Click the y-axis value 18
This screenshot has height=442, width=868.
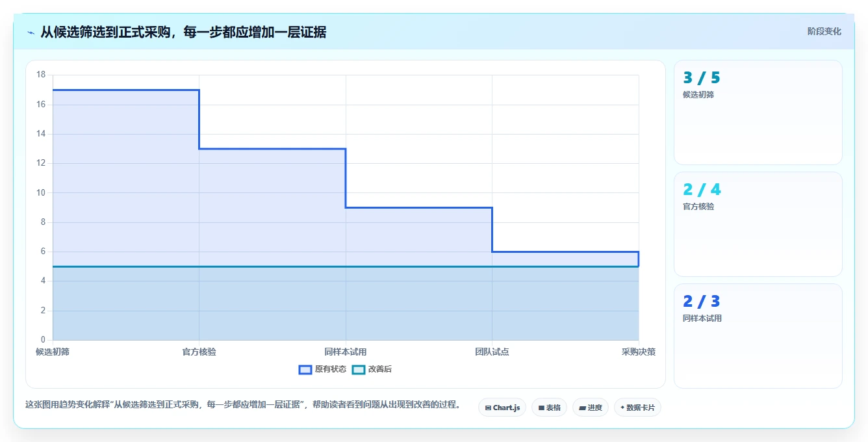tap(41, 75)
